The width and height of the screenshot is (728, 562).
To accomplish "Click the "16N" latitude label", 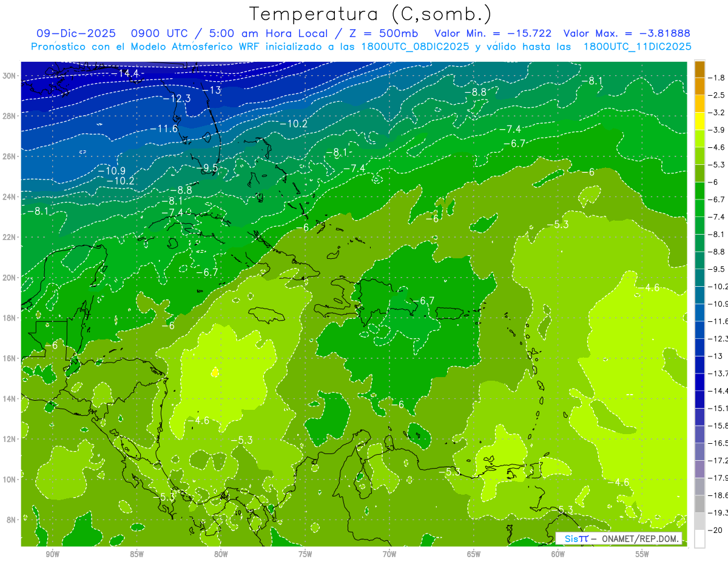I will (10, 358).
